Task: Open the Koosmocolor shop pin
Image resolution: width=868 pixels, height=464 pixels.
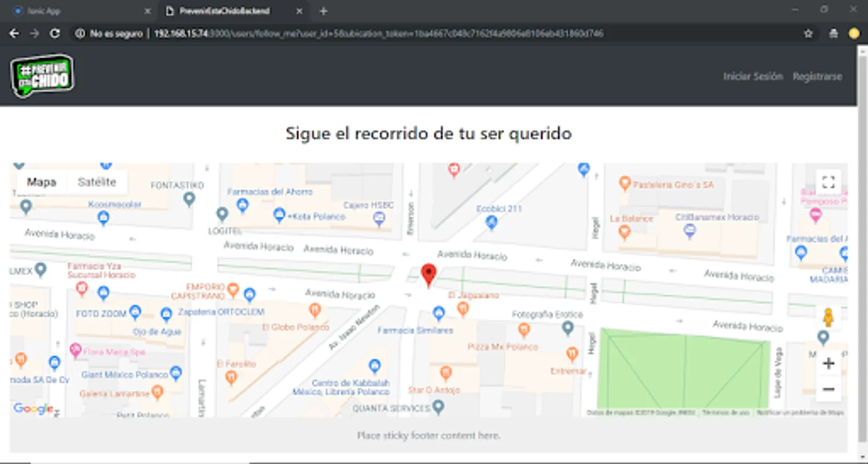Action: pos(103,218)
